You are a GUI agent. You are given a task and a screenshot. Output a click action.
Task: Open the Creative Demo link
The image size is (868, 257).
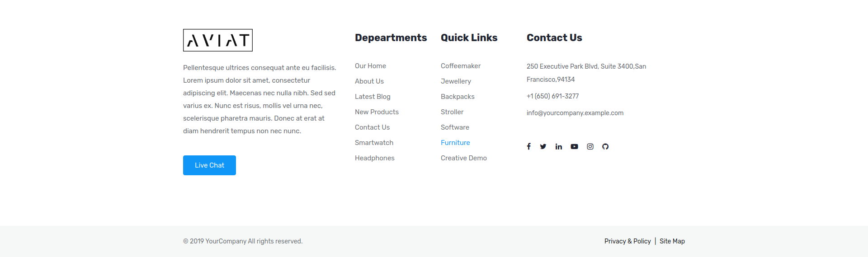[x=463, y=158]
